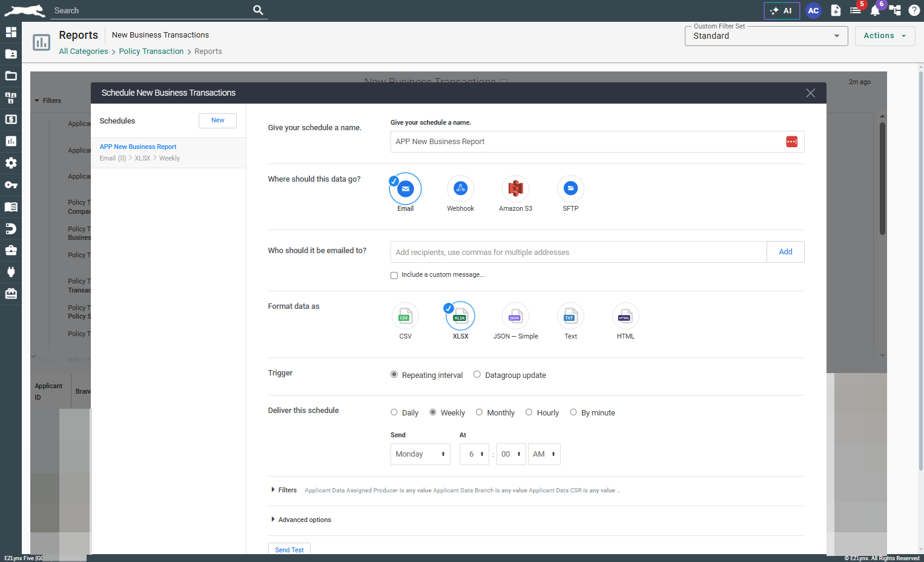Image resolution: width=924 pixels, height=562 pixels.
Task: Open the Send day dropdown showing Monday
Action: [420, 454]
